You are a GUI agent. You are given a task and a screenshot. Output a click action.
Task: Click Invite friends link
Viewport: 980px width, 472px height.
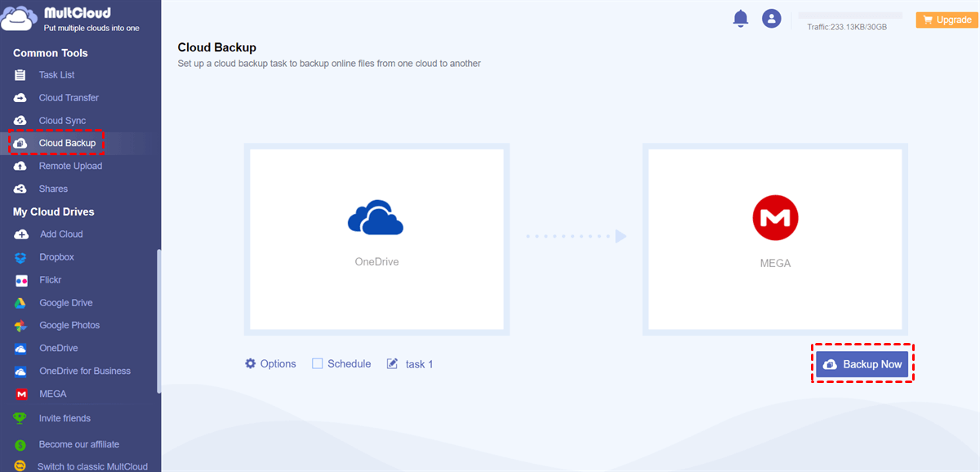[x=65, y=418]
